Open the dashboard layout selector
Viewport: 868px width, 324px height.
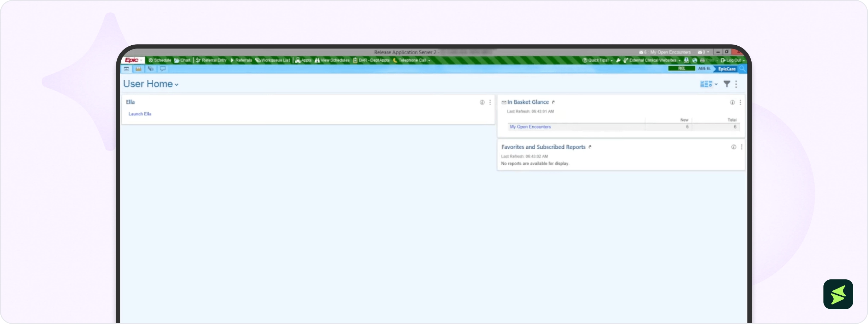709,84
